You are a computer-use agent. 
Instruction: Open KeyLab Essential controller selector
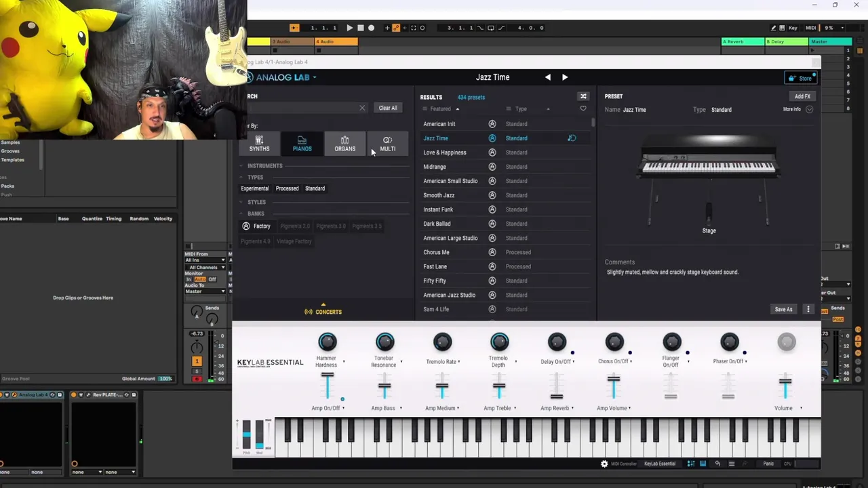[x=660, y=464]
